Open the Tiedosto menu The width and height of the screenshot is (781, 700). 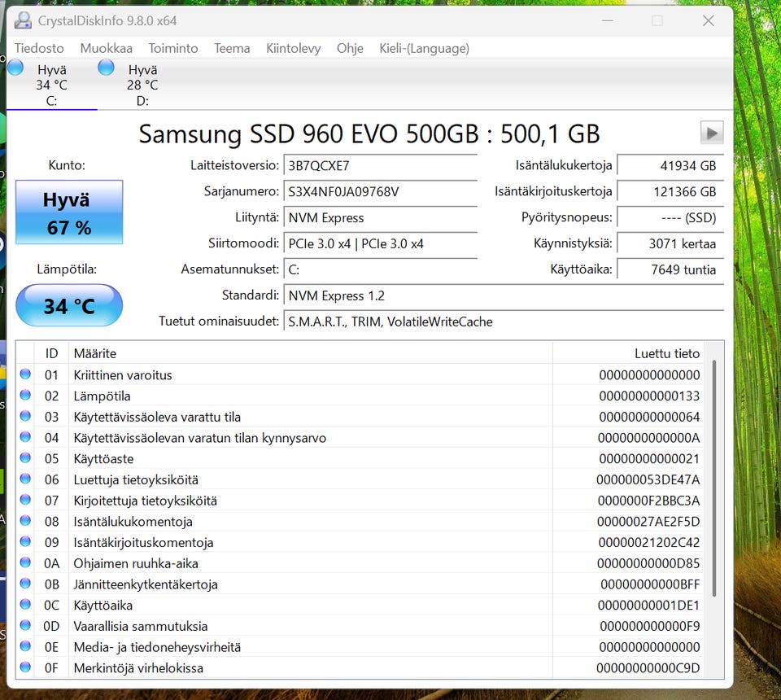pos(39,48)
